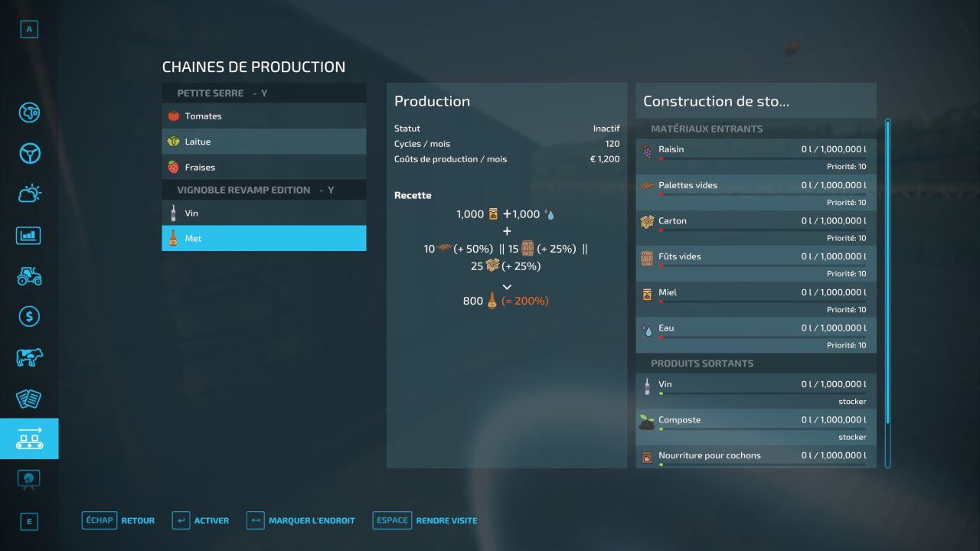The height and width of the screenshot is (551, 980).
Task: Select the Fraises production row
Action: coord(264,167)
